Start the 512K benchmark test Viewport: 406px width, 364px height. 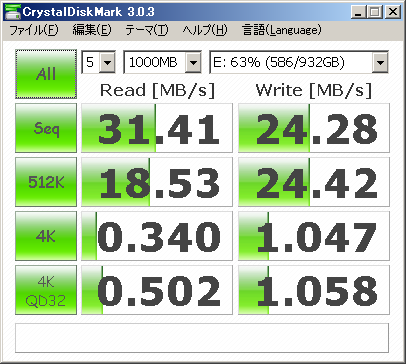click(x=46, y=182)
